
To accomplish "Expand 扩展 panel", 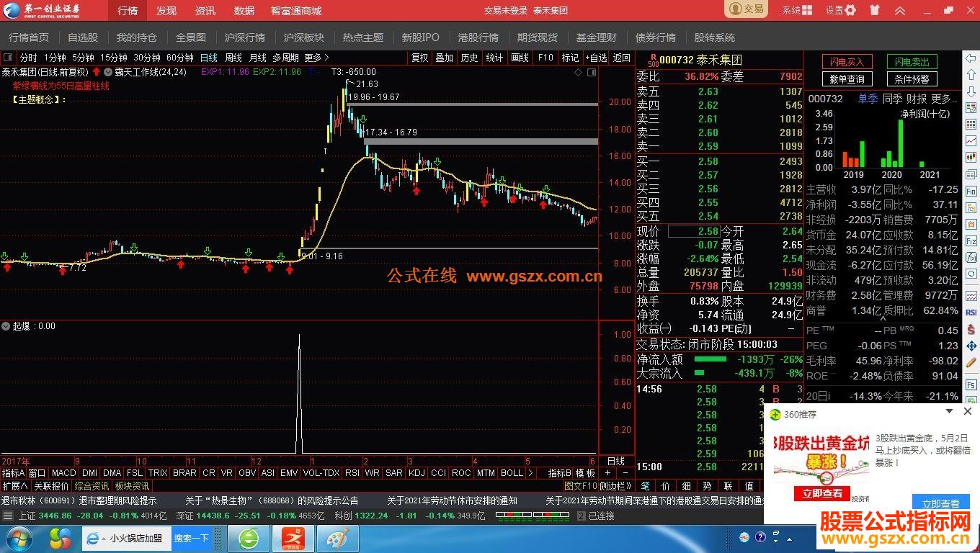I will [15, 486].
